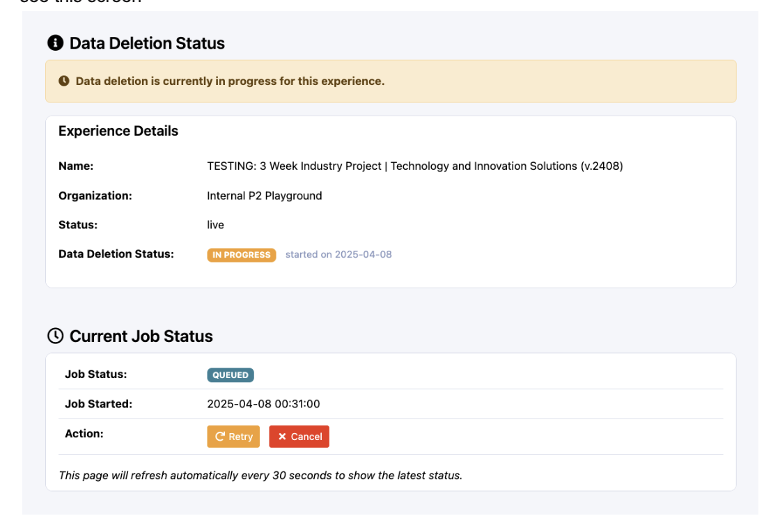Click the circular arrow icon on Retry

220,437
